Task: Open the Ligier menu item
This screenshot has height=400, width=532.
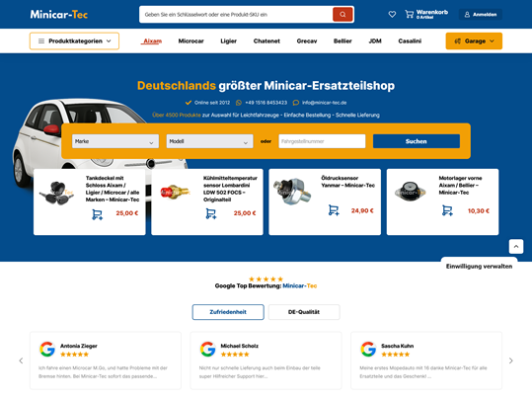Action: click(228, 41)
